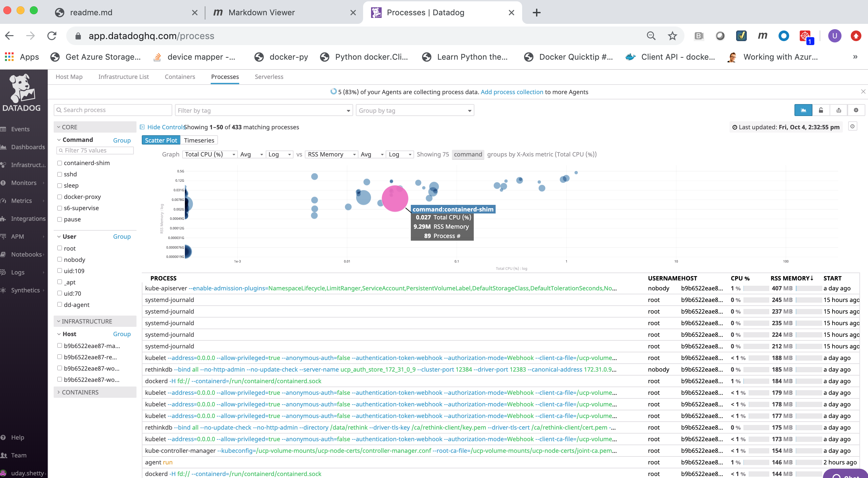The height and width of the screenshot is (478, 868).
Task: Check the nobody user checkbox
Action: (60, 259)
